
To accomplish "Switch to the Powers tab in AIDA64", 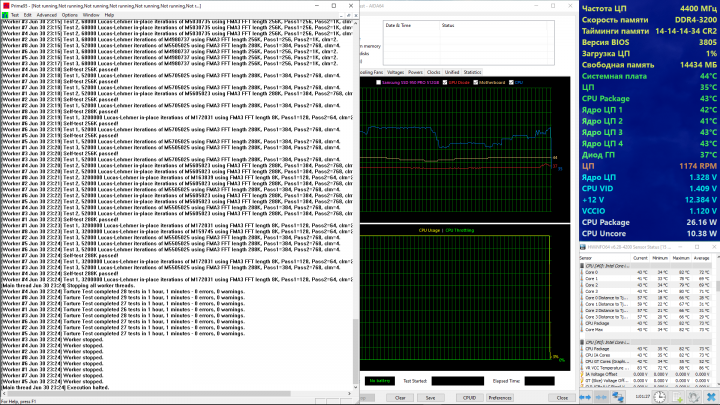I will click(415, 72).
